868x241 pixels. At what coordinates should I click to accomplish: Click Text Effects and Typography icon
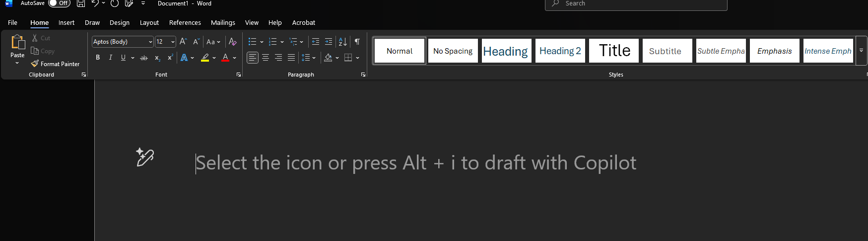point(184,58)
